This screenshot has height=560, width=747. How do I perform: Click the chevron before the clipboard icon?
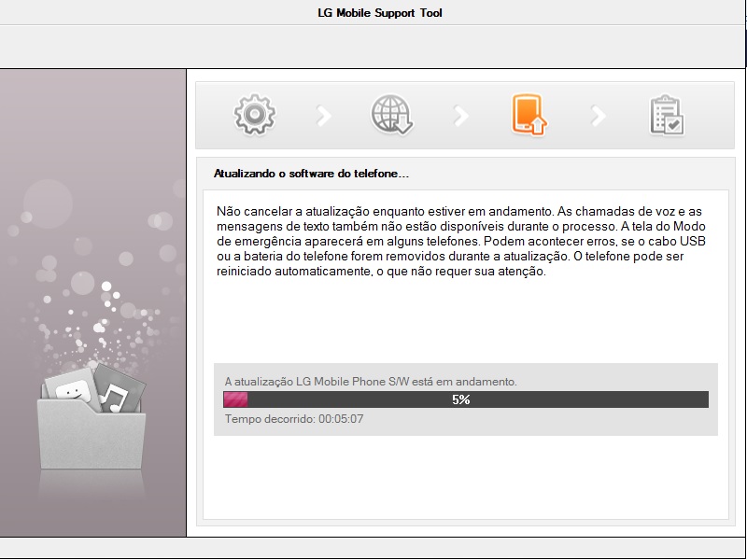click(x=599, y=116)
